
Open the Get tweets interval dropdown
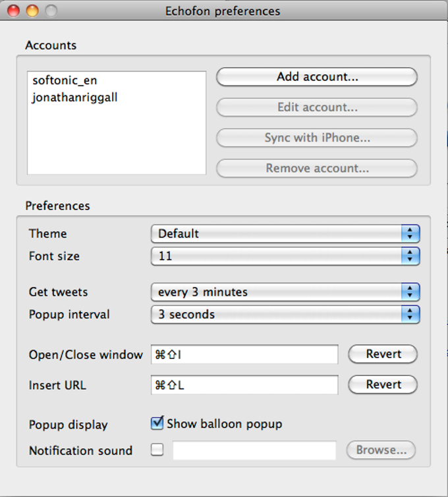pos(285,292)
